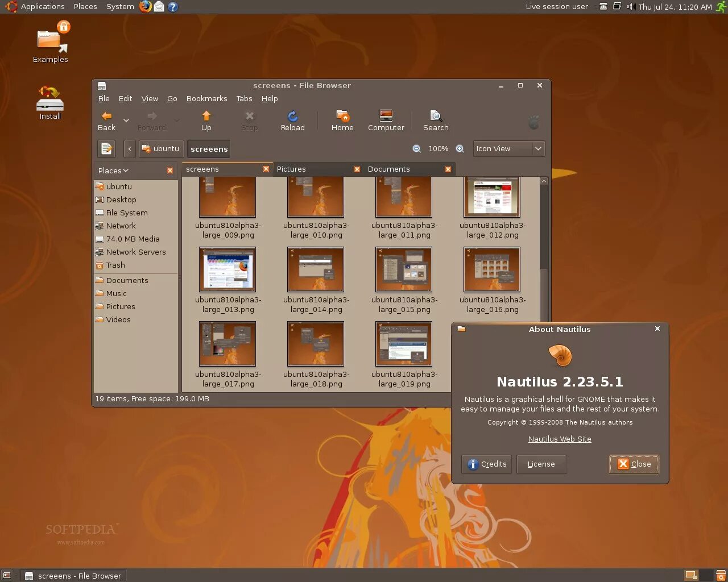Click the Up folder toolbar icon
This screenshot has width=728, height=582.
coord(206,120)
